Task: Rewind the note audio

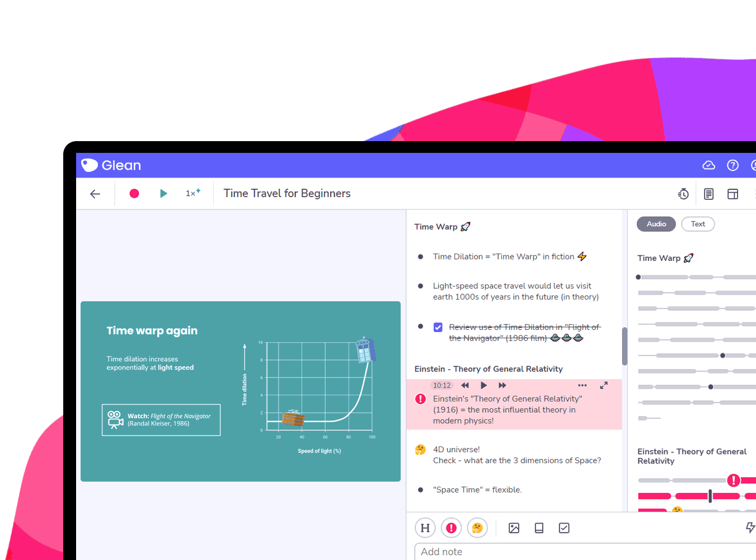Action: 465,385
